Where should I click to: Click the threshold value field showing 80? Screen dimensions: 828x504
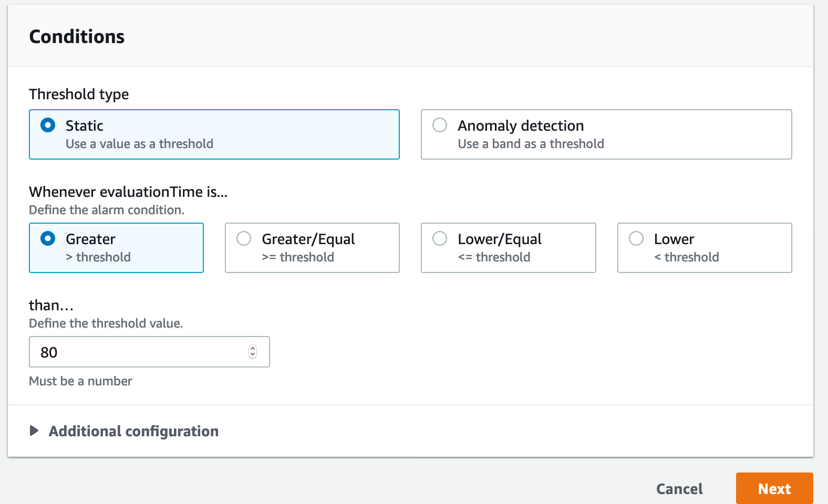(149, 352)
